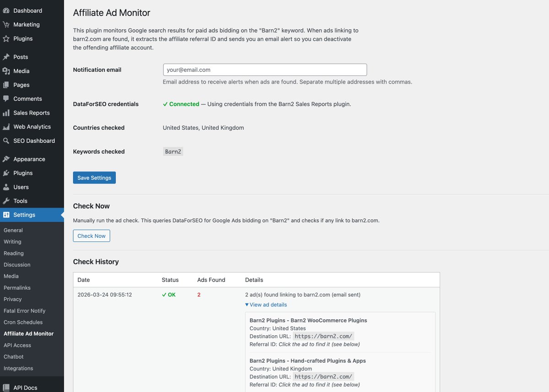Click the Users person icon
The image size is (549, 392).
(6, 187)
